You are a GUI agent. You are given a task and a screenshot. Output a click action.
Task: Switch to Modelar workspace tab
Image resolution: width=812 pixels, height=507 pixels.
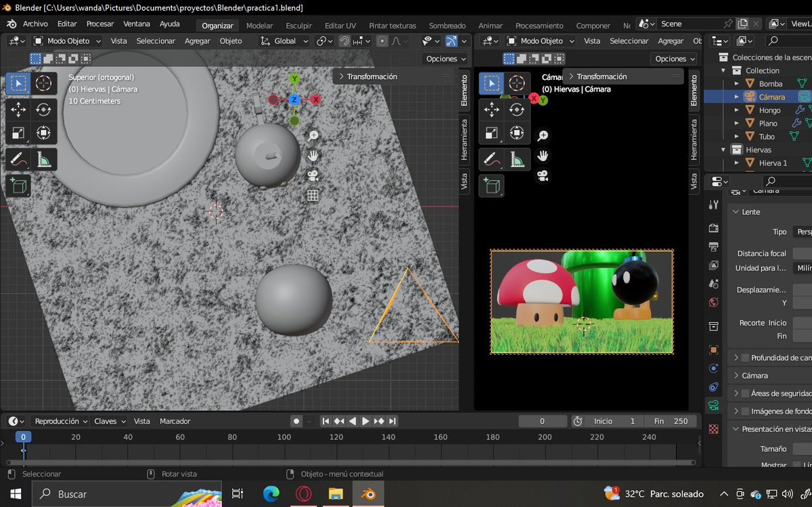click(259, 26)
